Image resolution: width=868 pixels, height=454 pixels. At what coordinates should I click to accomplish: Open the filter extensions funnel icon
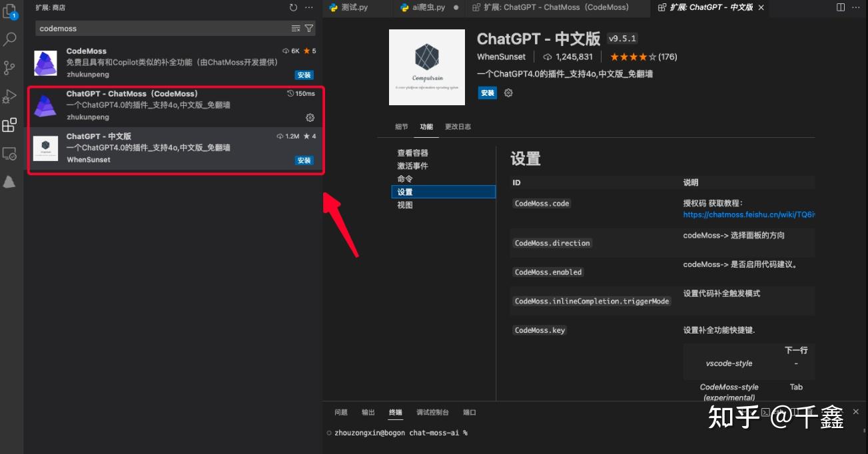tap(308, 28)
